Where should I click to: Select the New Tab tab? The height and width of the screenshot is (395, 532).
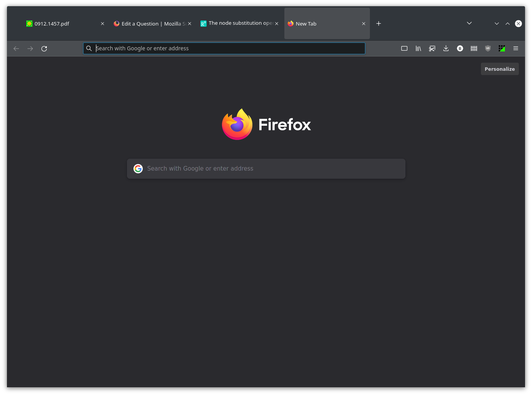click(x=327, y=24)
